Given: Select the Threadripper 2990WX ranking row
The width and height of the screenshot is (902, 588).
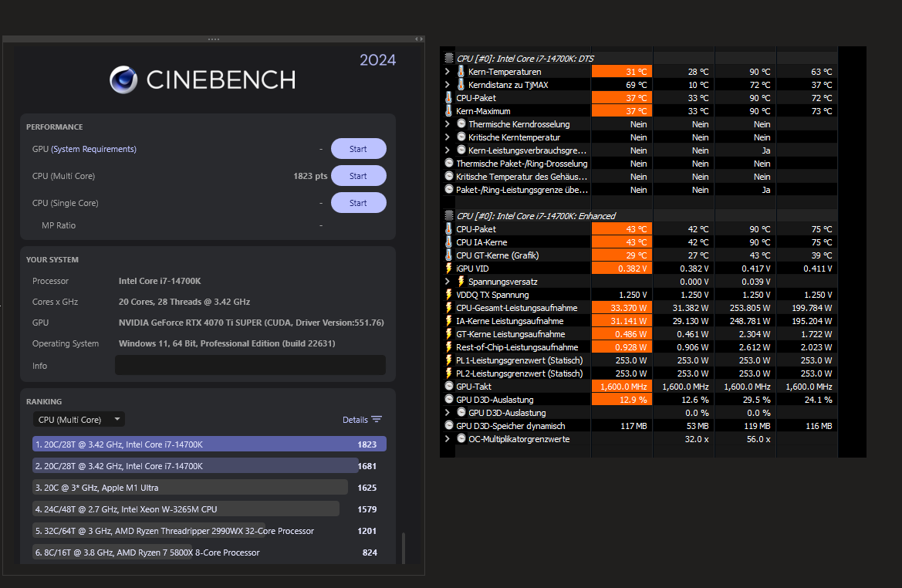Looking at the screenshot, I should 209,530.
